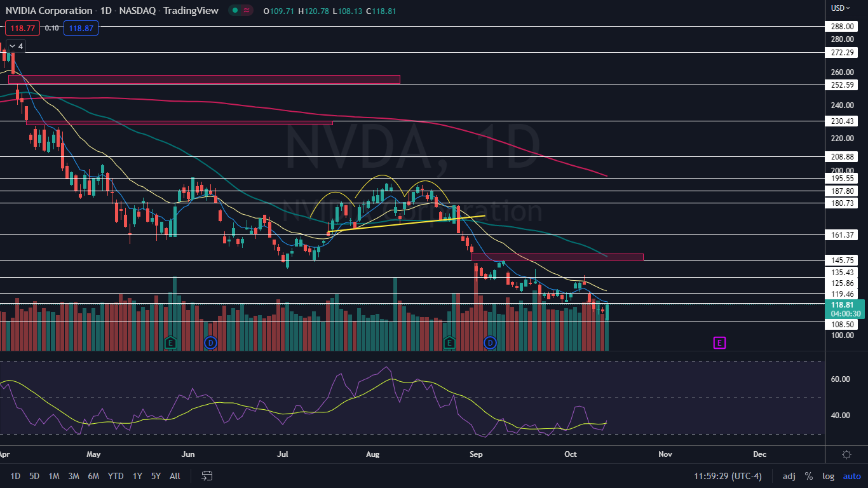Click the green market open status dot

(x=234, y=11)
